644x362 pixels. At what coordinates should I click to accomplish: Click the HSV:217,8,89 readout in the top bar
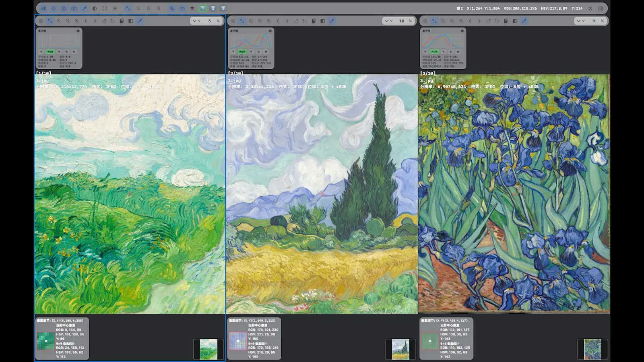[x=554, y=8]
